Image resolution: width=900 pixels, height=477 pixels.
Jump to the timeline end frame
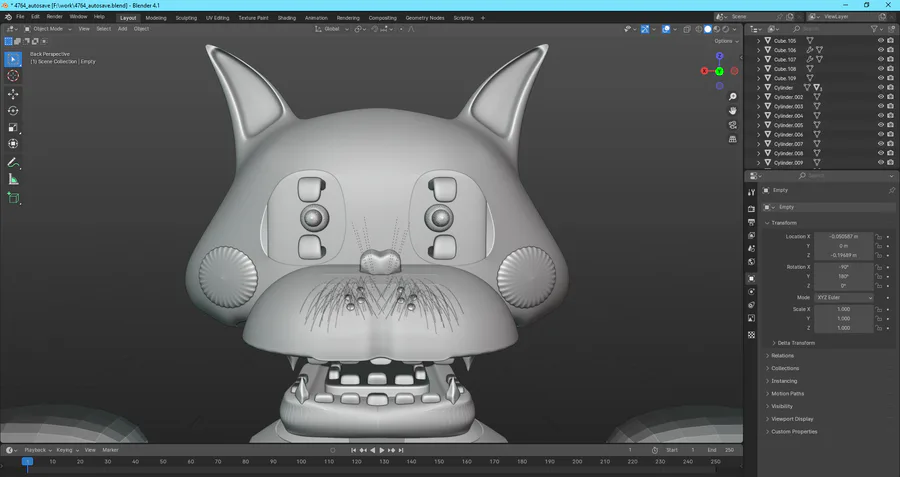[401, 451]
